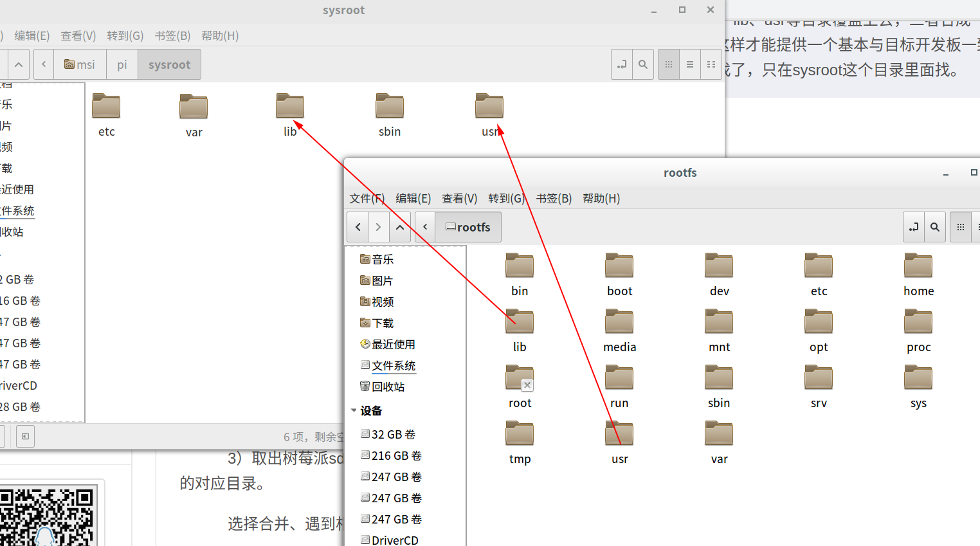Open 查看(V) menu in rootfs window
The image size is (980, 546).
pyautogui.click(x=460, y=198)
